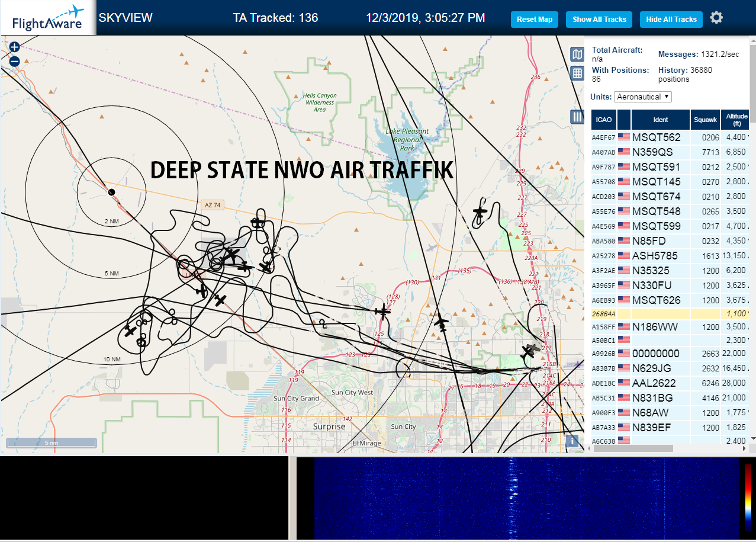The image size is (756, 542).
Task: Select the N359QS ident cell
Action: (661, 152)
